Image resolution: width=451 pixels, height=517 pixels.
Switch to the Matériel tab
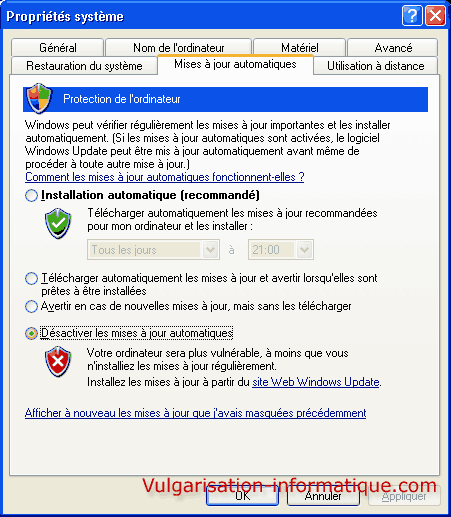(x=299, y=48)
